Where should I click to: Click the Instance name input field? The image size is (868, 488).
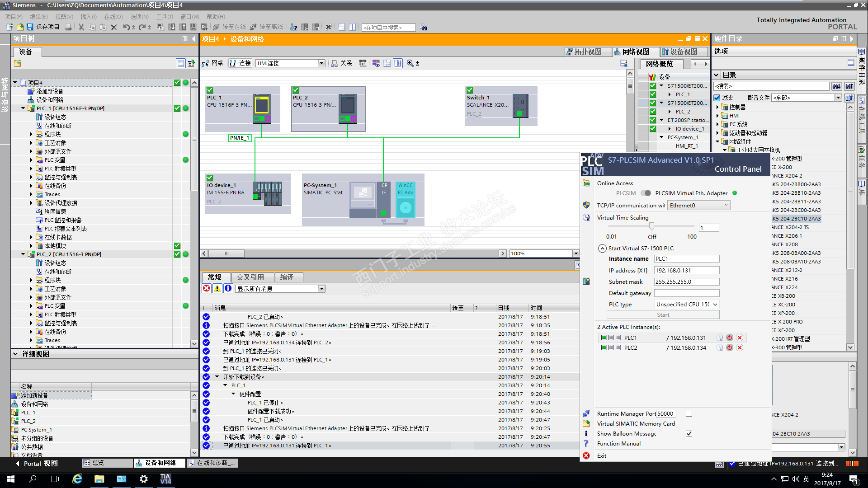coord(686,259)
